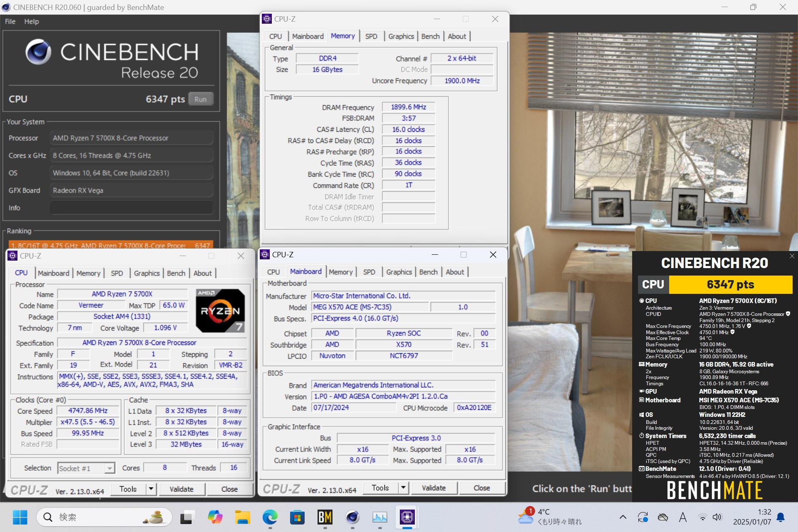
Task: Click the cloud-off OneDrive tray icon
Action: coord(663,517)
